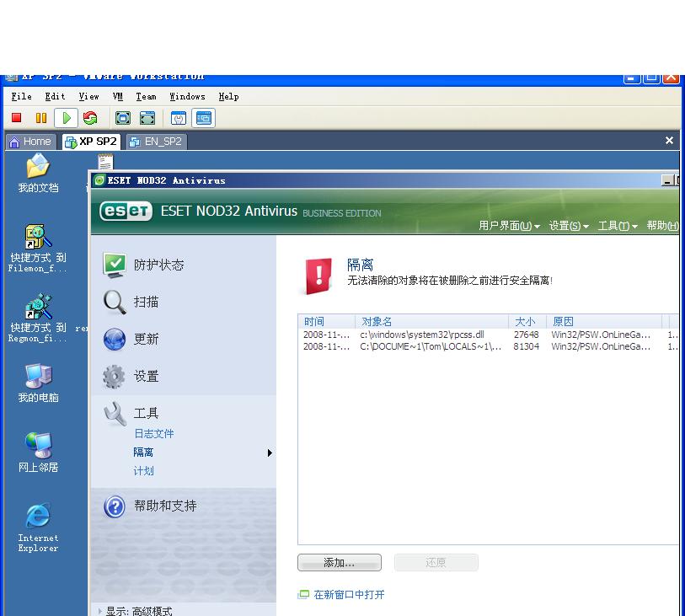This screenshot has height=616, width=685.
Task: Sort quarantine list by 时间 column
Action: tap(327, 322)
